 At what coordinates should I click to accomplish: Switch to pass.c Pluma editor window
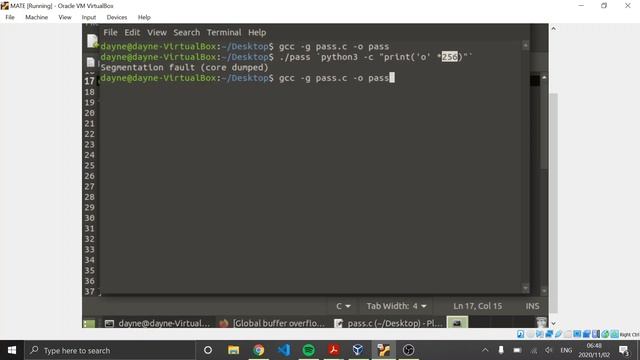click(389, 323)
